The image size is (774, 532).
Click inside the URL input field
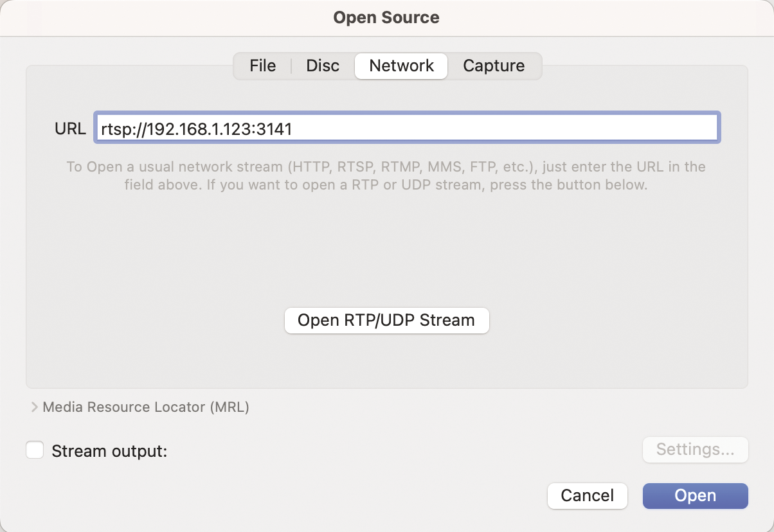[x=501, y=129]
